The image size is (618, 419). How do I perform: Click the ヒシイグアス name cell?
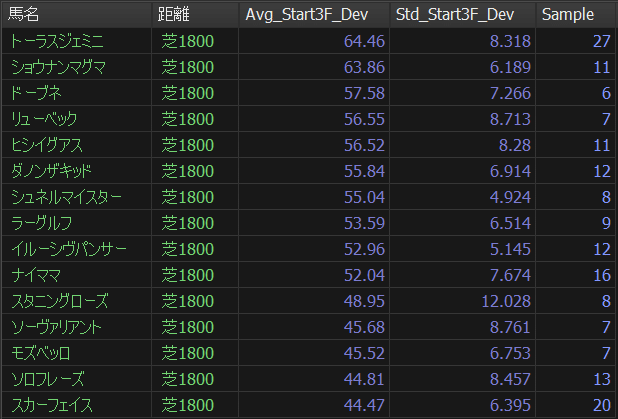click(76, 145)
